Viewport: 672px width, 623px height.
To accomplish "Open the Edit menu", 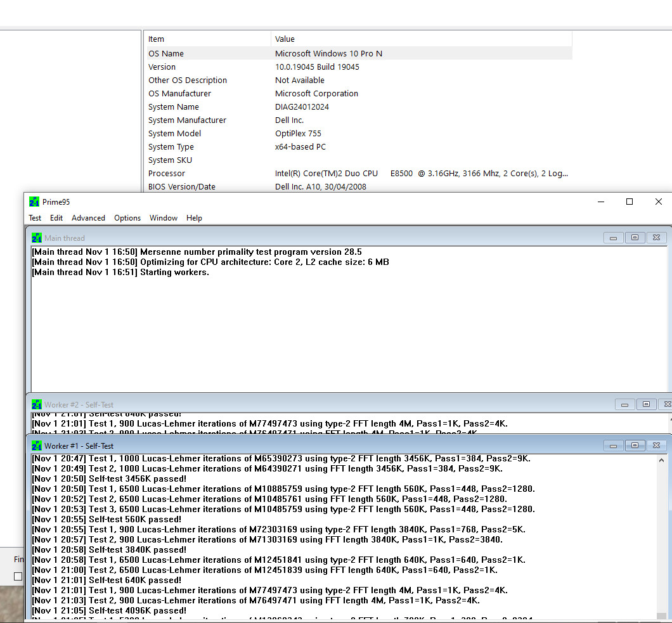I will click(56, 218).
